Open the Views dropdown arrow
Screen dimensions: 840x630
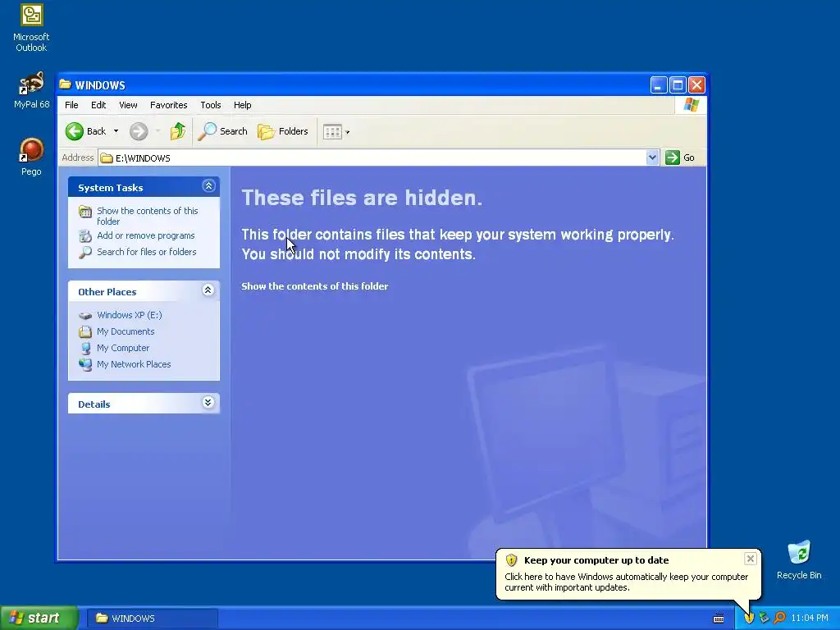coord(348,132)
